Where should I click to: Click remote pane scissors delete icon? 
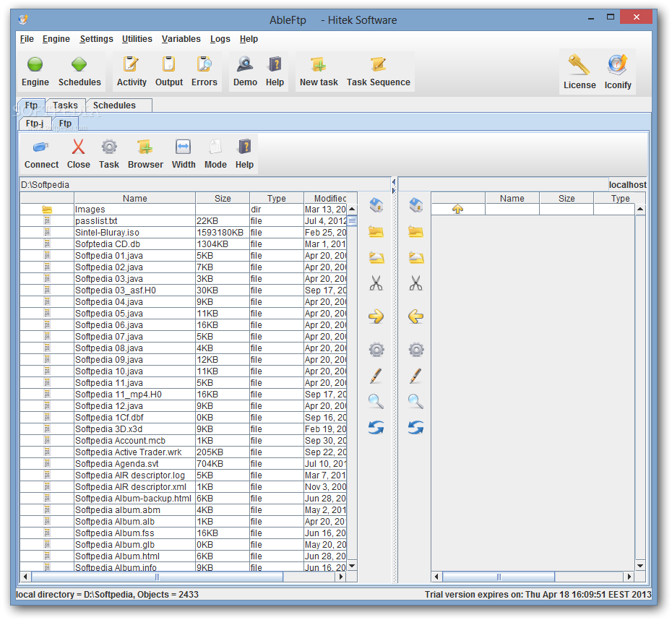click(415, 283)
